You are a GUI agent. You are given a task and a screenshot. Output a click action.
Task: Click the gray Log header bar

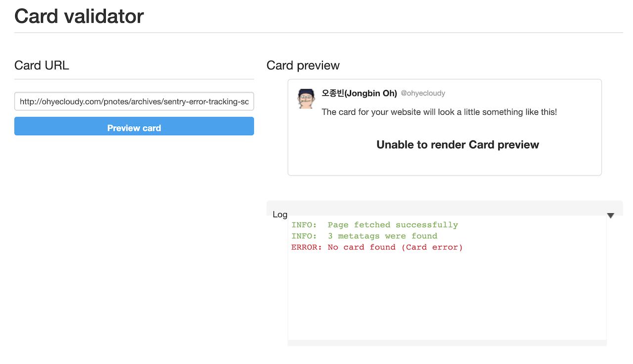coord(444,207)
